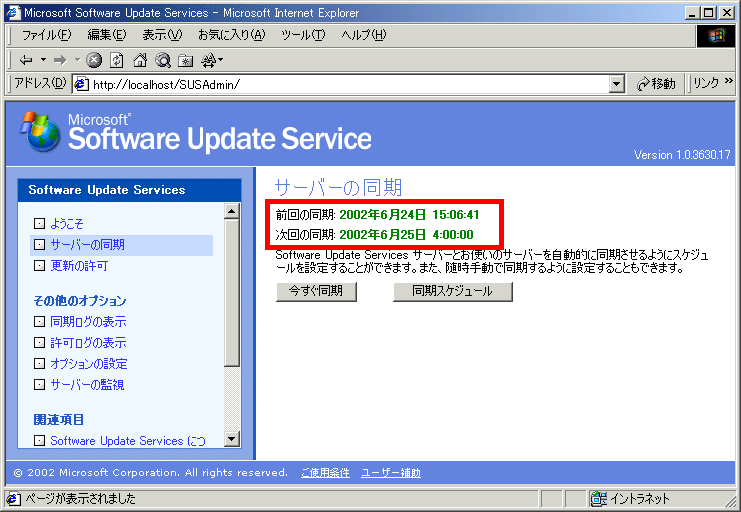The image size is (741, 512).
Task: Click the sidebar vertical scrollbar thumb
Action: [x=232, y=293]
